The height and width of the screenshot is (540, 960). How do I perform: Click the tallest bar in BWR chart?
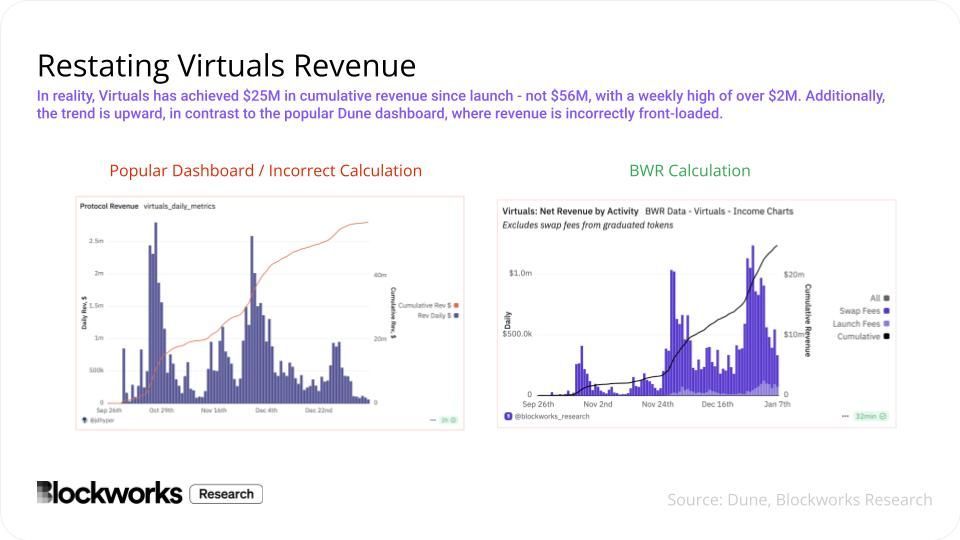(x=753, y=320)
